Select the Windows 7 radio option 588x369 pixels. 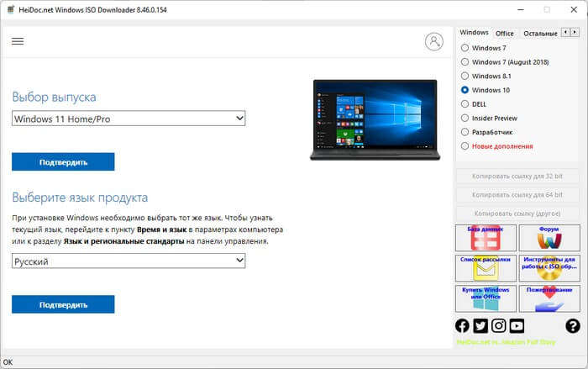coord(485,48)
